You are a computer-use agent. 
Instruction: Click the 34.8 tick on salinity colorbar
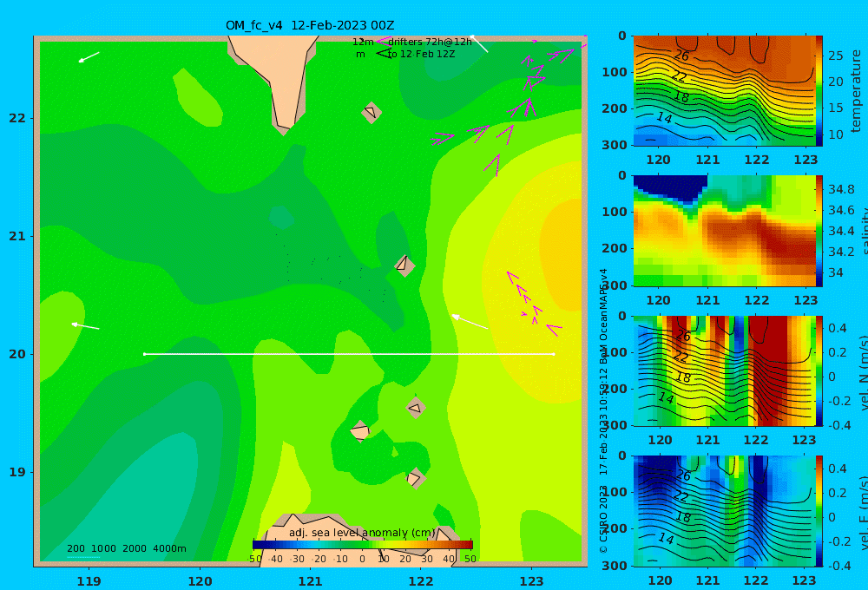click(x=841, y=189)
